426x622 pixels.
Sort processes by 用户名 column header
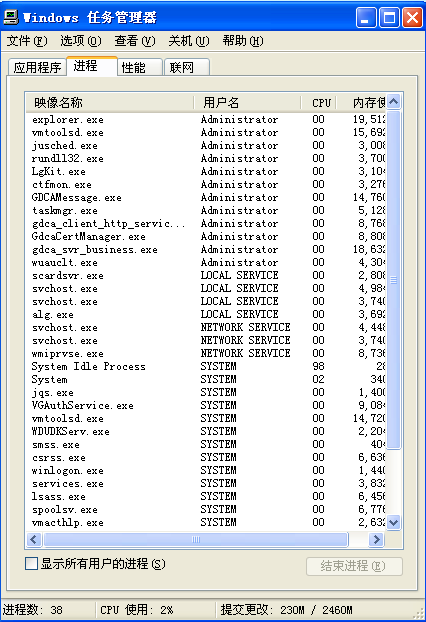point(247,102)
